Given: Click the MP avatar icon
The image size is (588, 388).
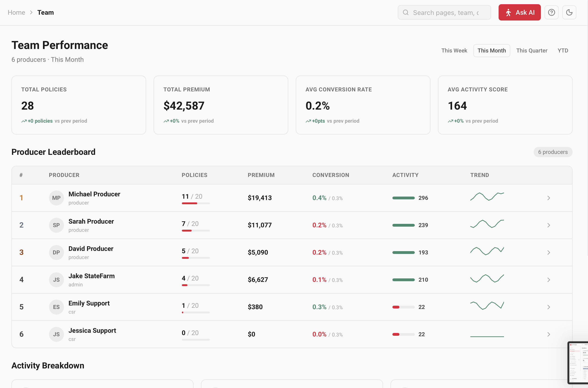Looking at the screenshot, I should pyautogui.click(x=56, y=198).
